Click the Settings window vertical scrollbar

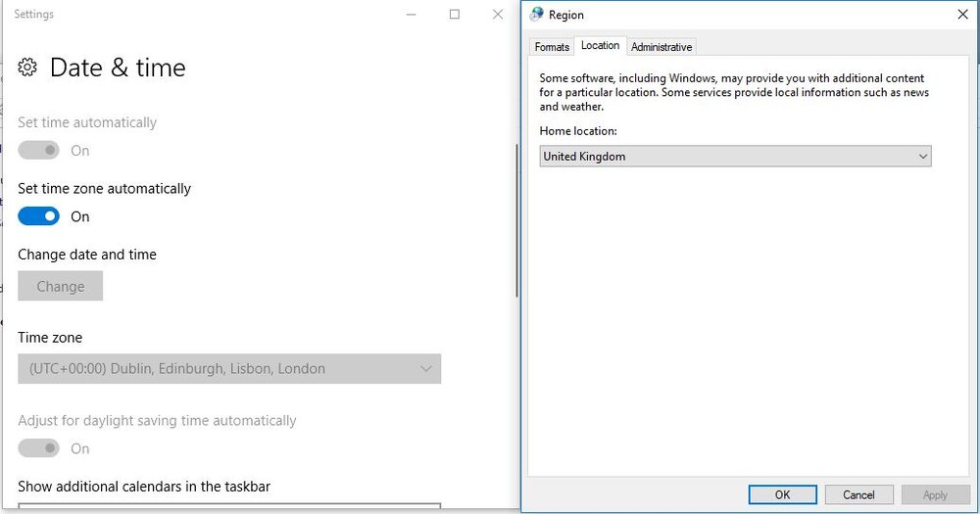[x=516, y=220]
